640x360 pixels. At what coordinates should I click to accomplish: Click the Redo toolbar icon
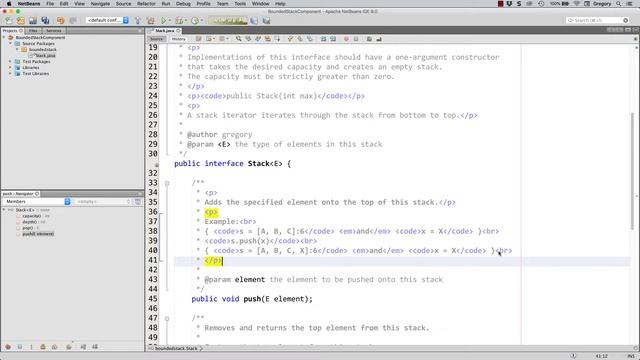(73, 20)
